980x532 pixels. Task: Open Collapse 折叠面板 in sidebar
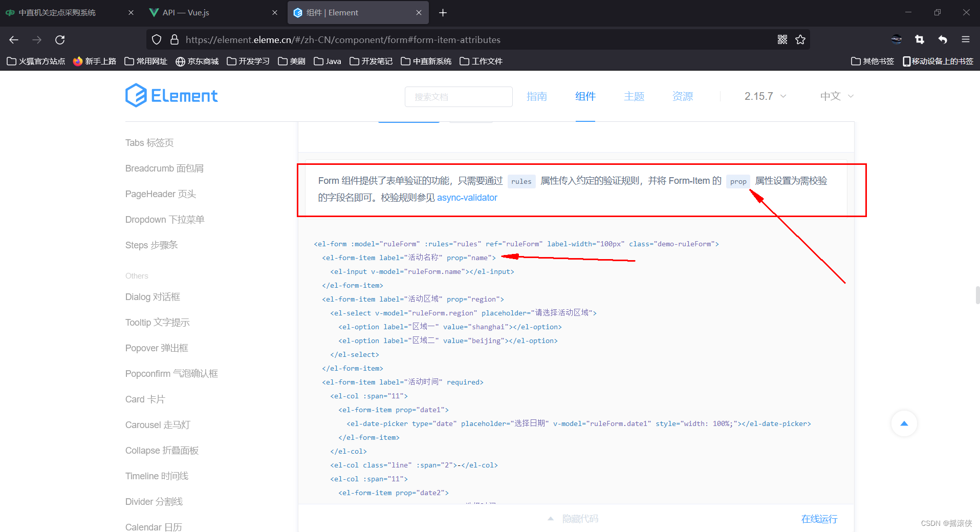(162, 451)
